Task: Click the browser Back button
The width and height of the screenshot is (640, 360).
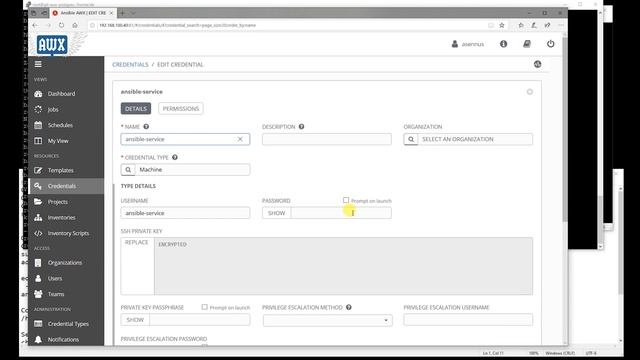Action: pos(35,25)
